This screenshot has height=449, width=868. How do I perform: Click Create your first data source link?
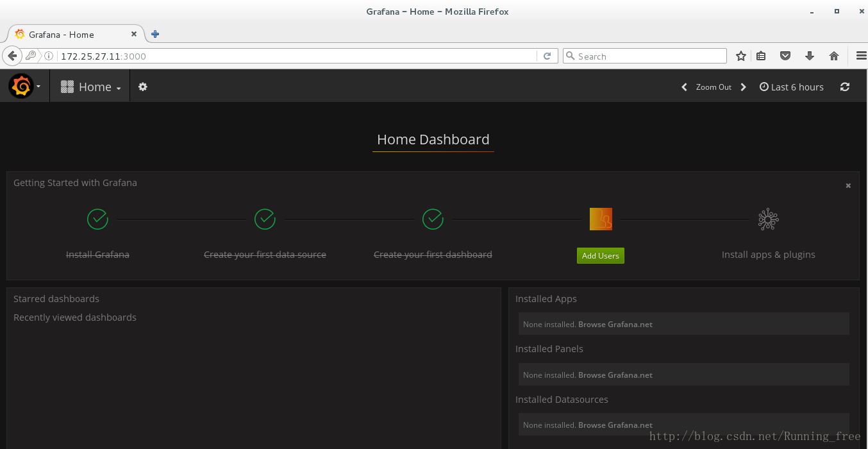click(x=265, y=254)
